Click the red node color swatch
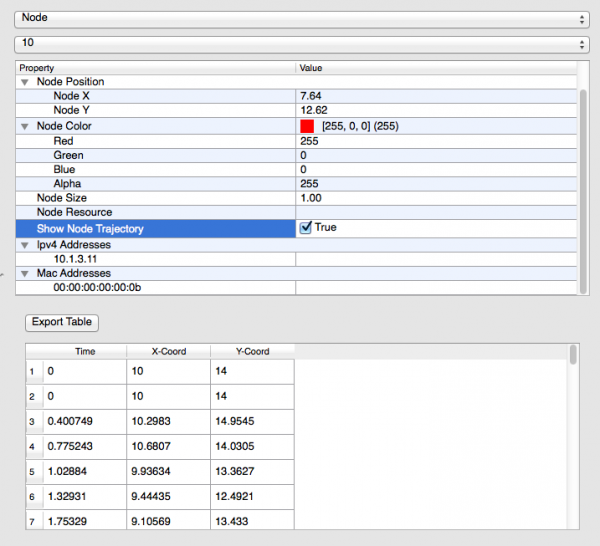 tap(307, 127)
